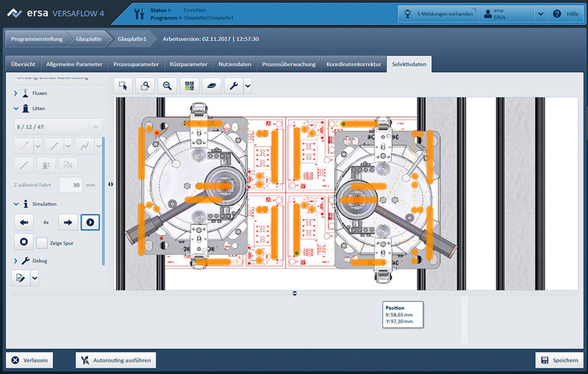Select the pointer selection tool
Image resolution: width=588 pixels, height=374 pixels.
[x=123, y=86]
